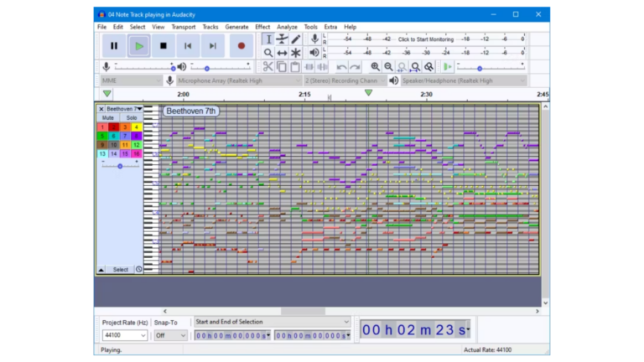Screen dimensions: 644x362
Task: Open the MME audio host dropdown
Action: [131, 80]
